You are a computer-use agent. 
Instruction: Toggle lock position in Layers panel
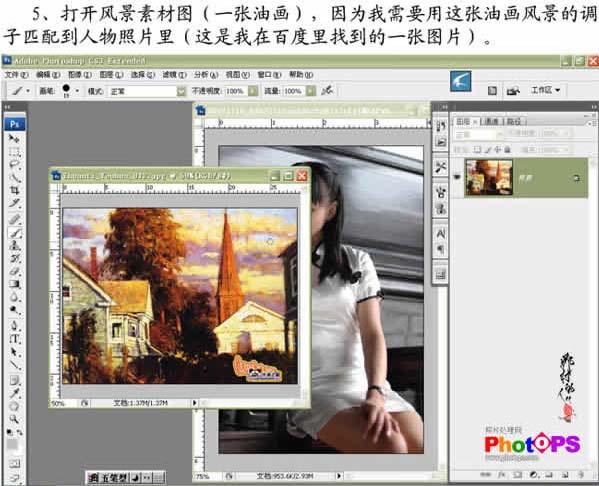pyautogui.click(x=498, y=149)
